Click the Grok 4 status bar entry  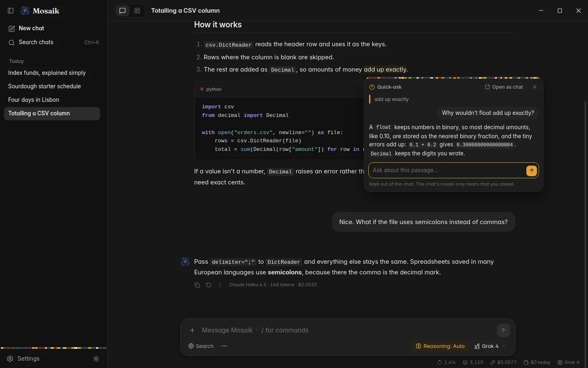coord(568,362)
